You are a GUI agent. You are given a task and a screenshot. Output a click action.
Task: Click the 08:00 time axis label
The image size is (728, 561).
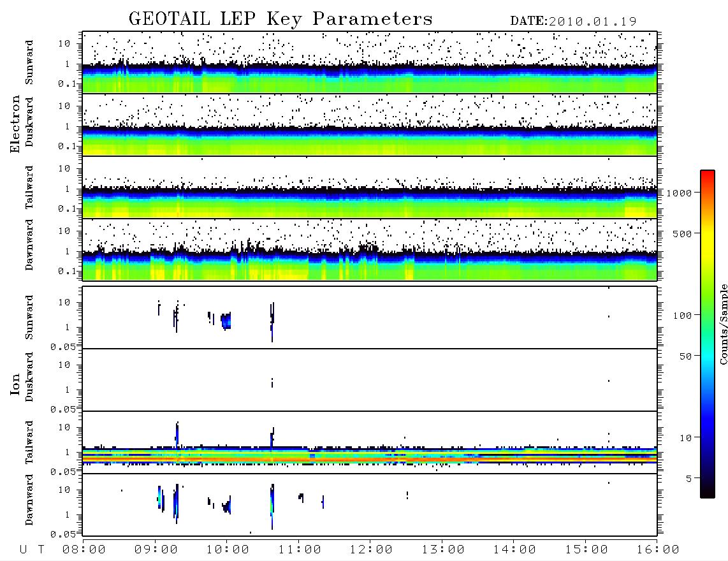(x=84, y=550)
